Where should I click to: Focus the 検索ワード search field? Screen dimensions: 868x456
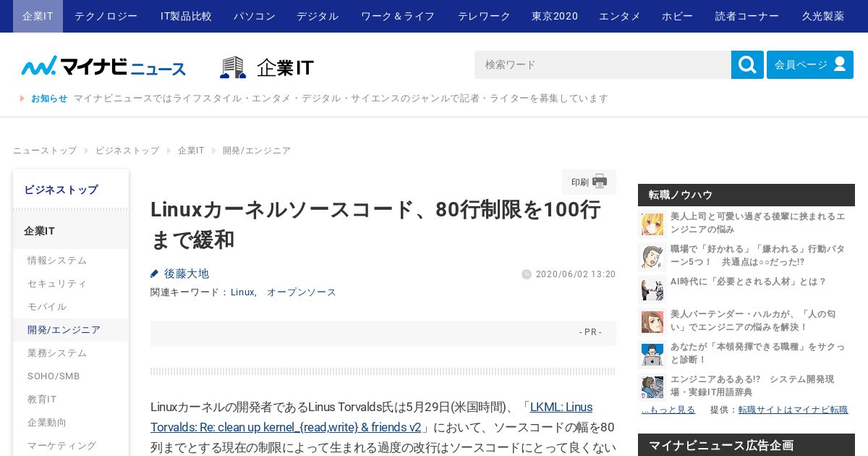tap(603, 64)
